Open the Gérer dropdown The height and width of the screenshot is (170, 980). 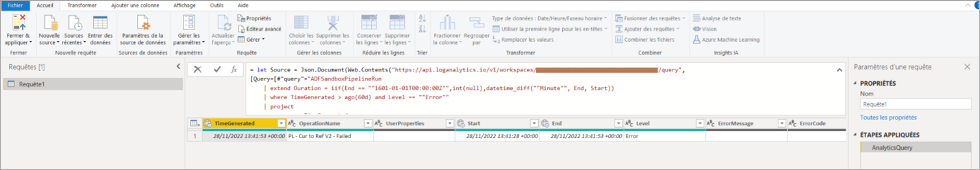(251, 40)
